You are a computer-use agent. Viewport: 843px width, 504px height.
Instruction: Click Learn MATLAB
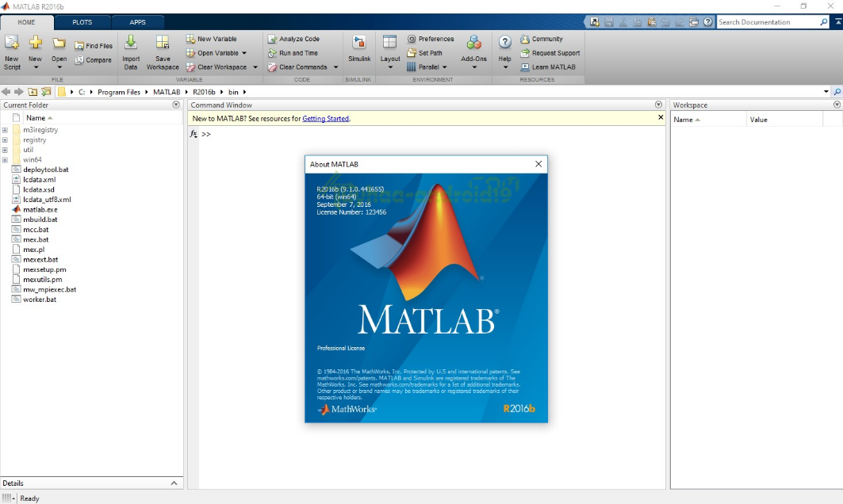coord(548,67)
